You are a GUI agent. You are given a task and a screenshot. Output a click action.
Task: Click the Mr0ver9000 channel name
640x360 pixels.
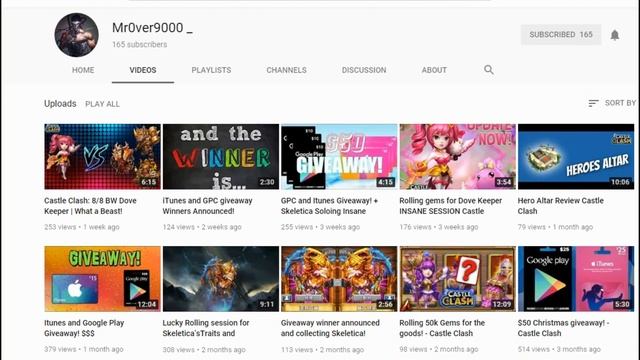[x=152, y=28]
